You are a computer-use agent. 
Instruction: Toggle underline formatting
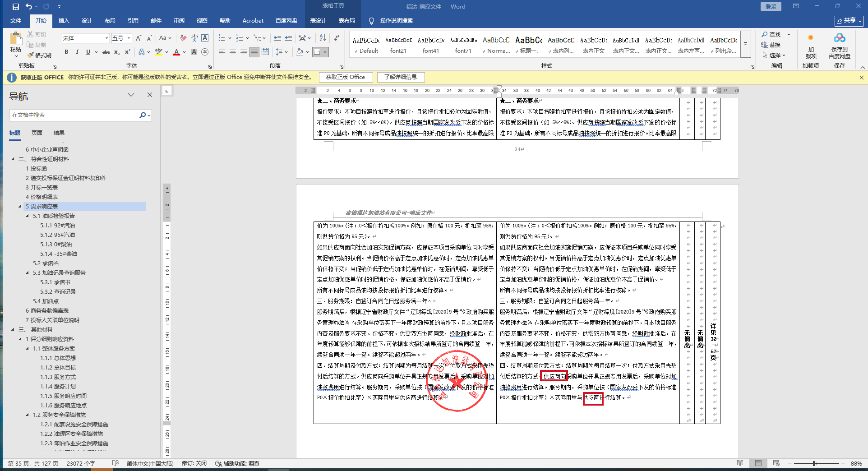click(x=88, y=52)
